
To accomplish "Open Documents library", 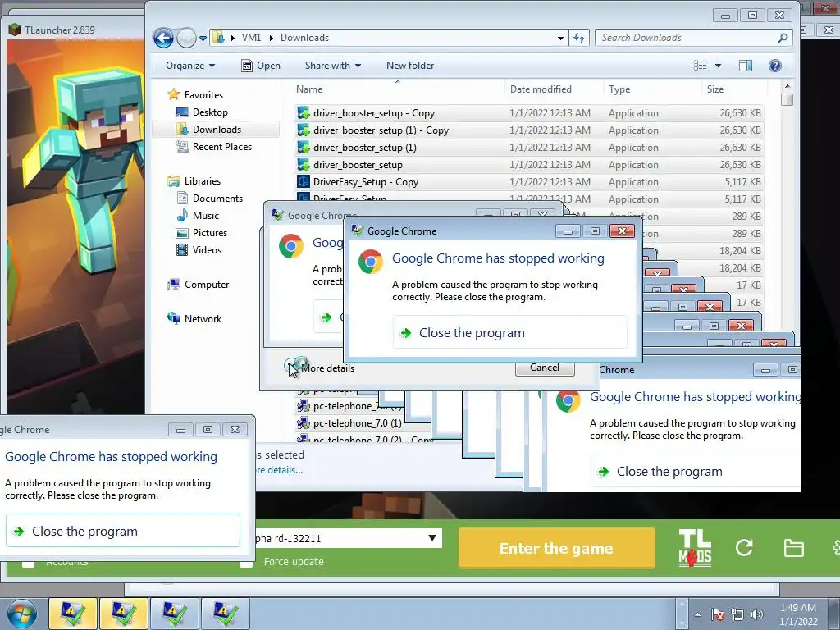I will click(x=210, y=199).
